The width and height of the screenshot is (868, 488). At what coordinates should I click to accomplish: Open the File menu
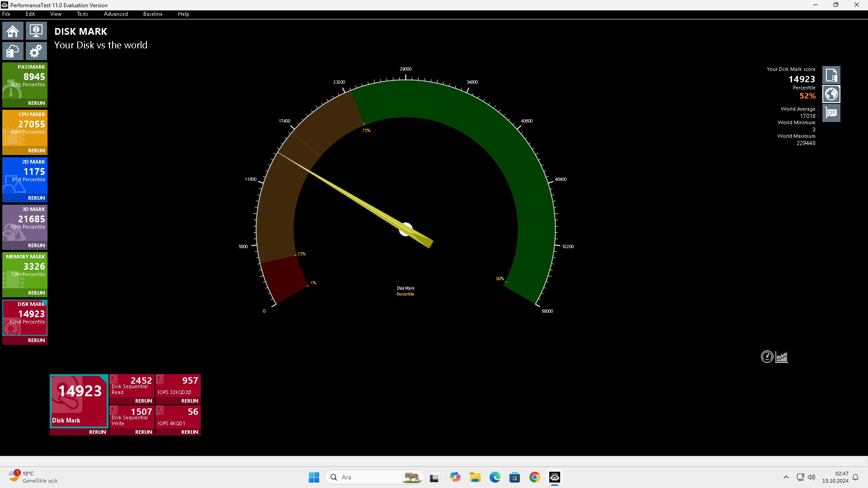click(x=6, y=14)
